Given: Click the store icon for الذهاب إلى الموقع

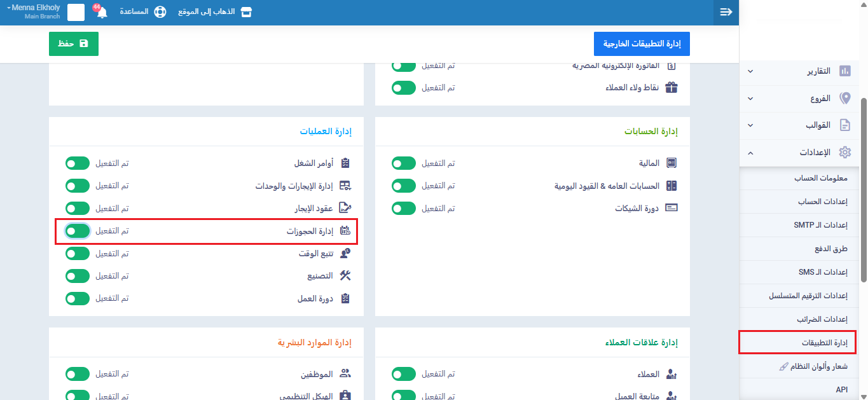Looking at the screenshot, I should (245, 13).
